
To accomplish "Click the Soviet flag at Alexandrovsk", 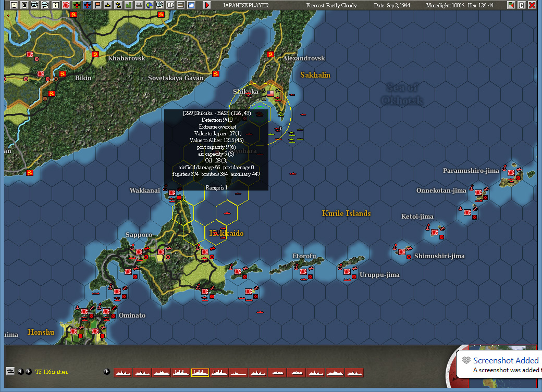I will [270, 54].
